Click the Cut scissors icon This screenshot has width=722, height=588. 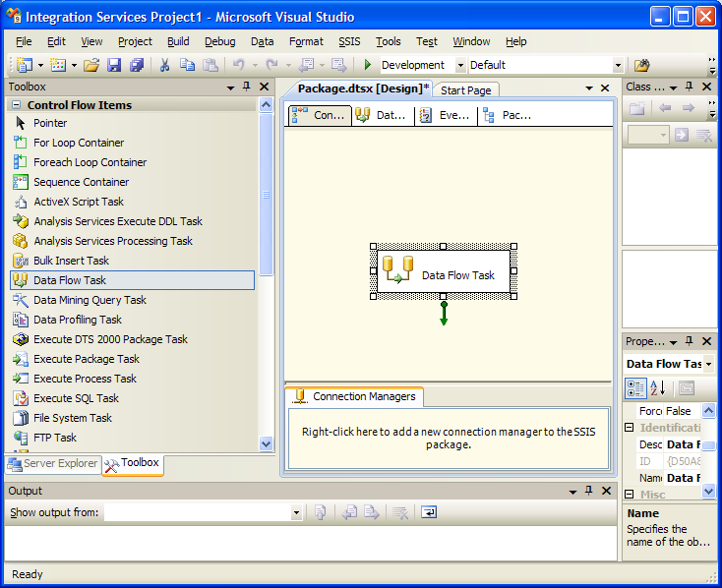164,65
